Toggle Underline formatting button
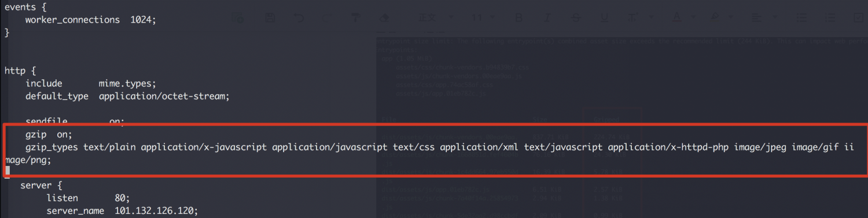This screenshot has width=868, height=218. [x=605, y=17]
